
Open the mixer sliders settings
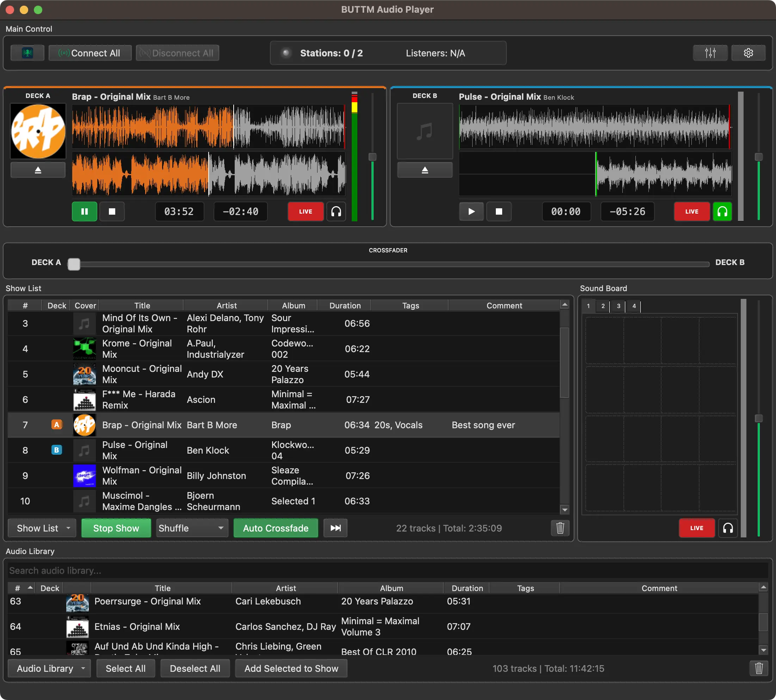tap(710, 53)
